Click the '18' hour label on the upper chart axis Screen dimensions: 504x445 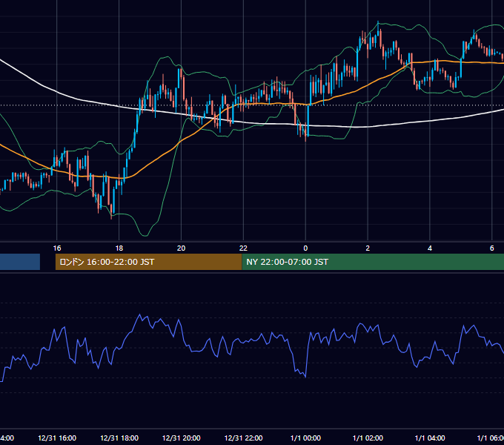[x=119, y=248]
